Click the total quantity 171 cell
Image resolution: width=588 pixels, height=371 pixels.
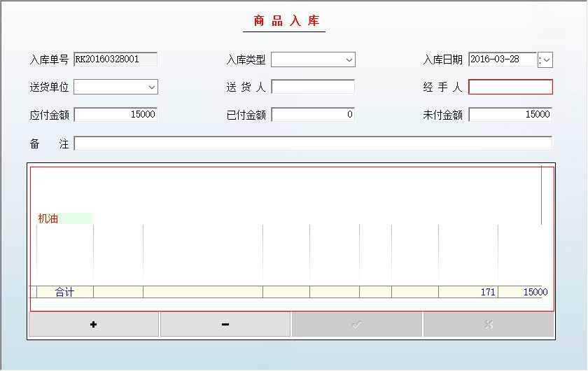(x=468, y=292)
